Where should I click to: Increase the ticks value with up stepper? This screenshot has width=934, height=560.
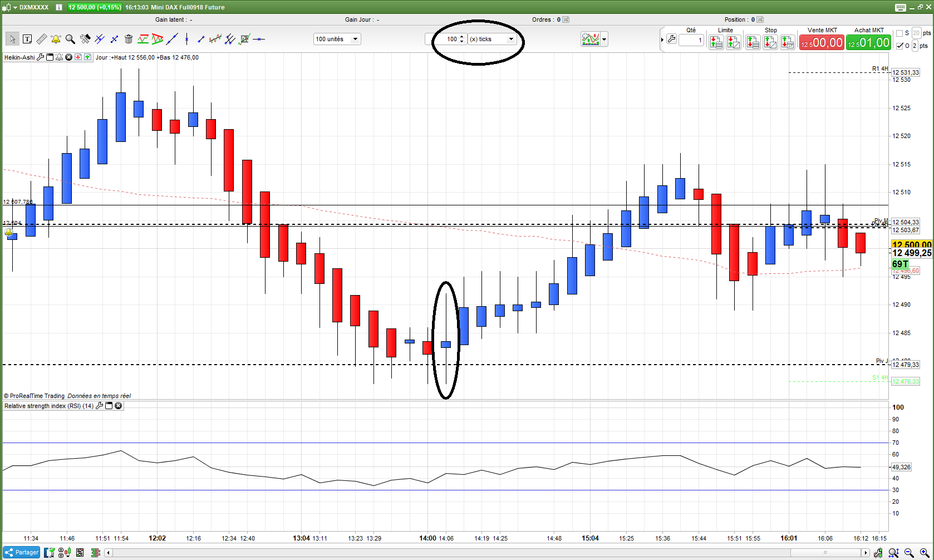pos(462,37)
